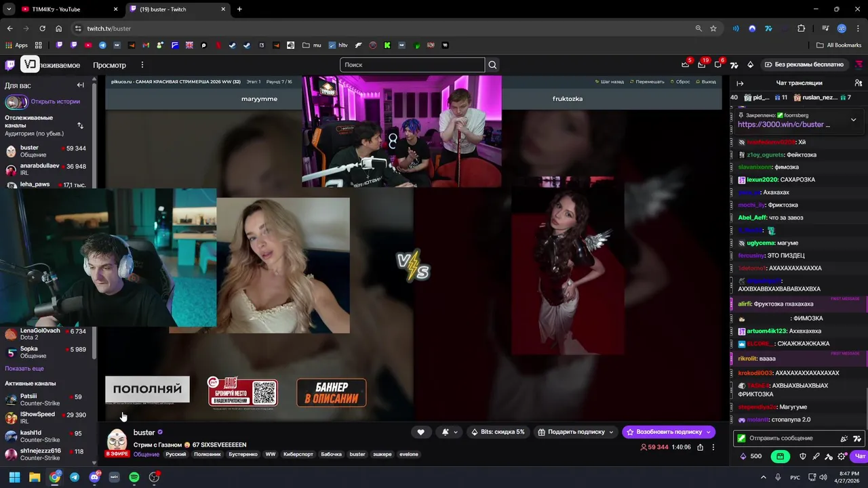868x488 pixels.
Task: Click sword mod tools icon below chat
Action: [x=816, y=456]
